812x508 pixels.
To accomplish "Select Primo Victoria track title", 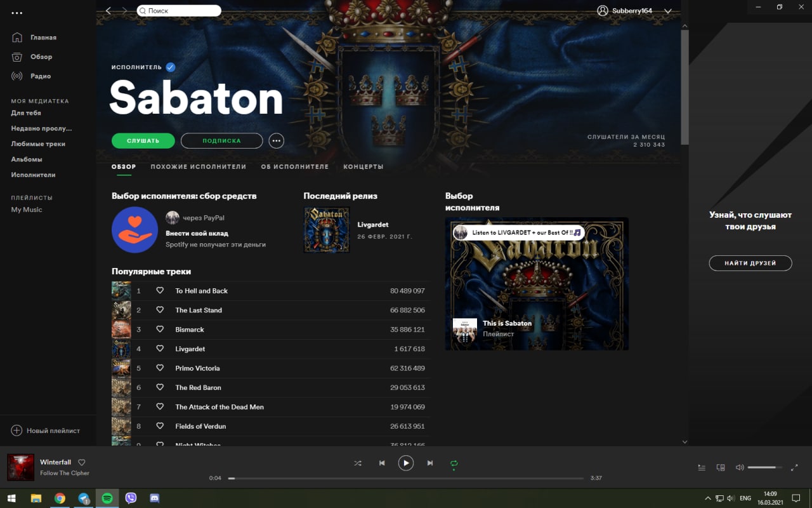I will point(198,368).
